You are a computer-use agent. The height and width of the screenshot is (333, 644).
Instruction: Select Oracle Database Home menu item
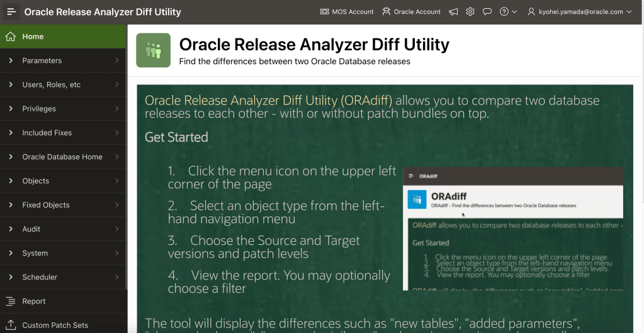point(62,157)
